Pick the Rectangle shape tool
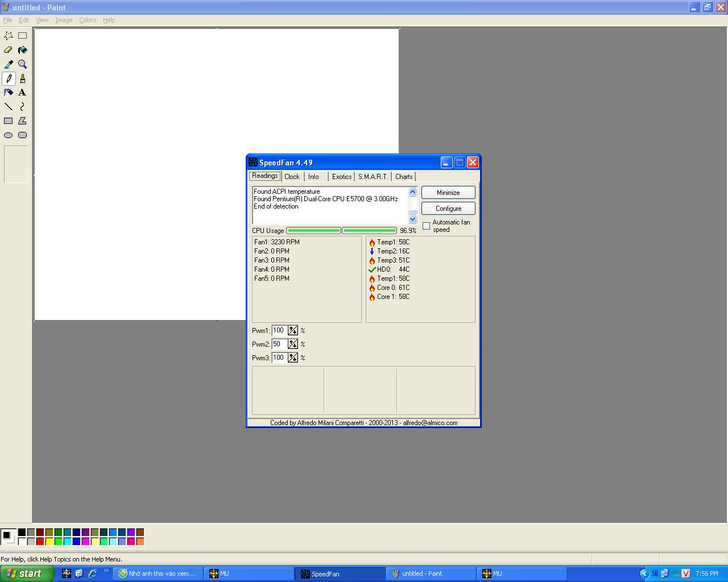Screen dimensions: 728x582 9,121
